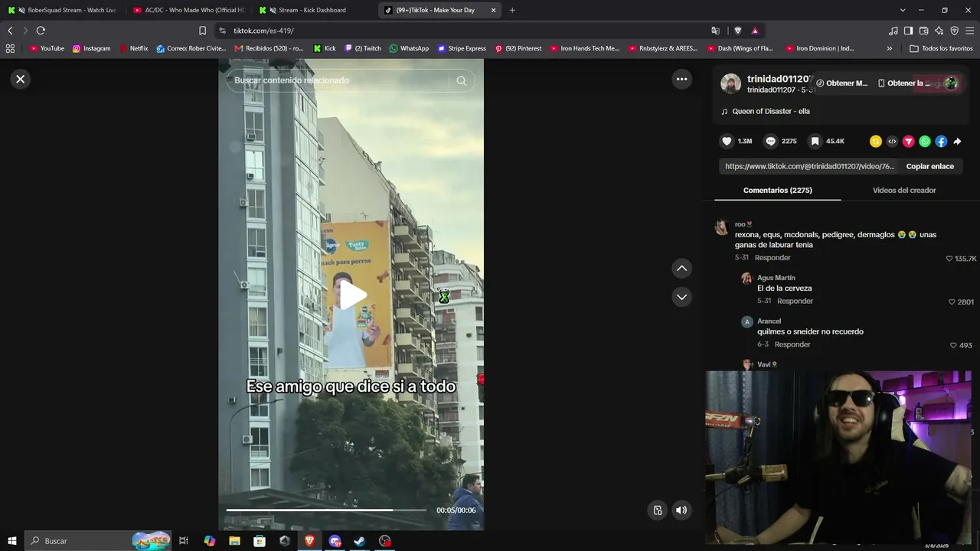The height and width of the screenshot is (551, 980).
Task: Open the browser hamburger main menu
Action: click(x=969, y=31)
